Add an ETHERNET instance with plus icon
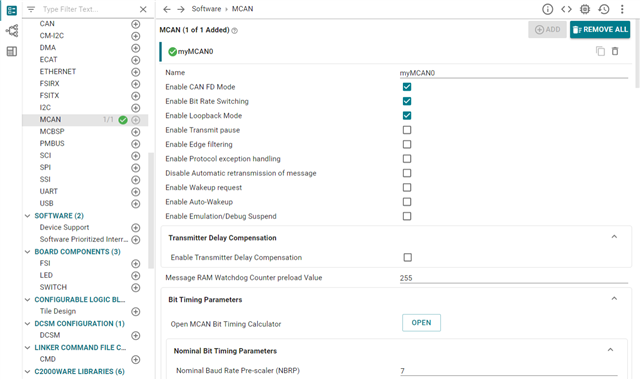 (136, 72)
